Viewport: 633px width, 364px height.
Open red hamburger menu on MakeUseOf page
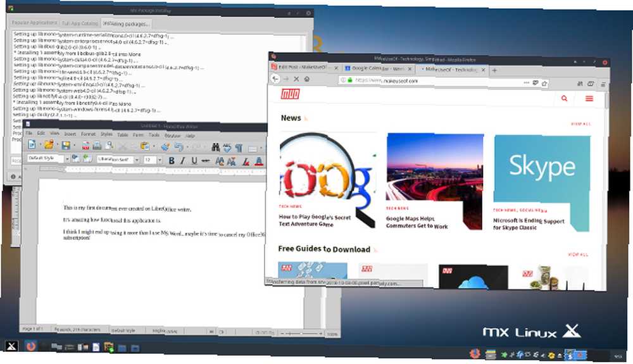click(x=589, y=99)
